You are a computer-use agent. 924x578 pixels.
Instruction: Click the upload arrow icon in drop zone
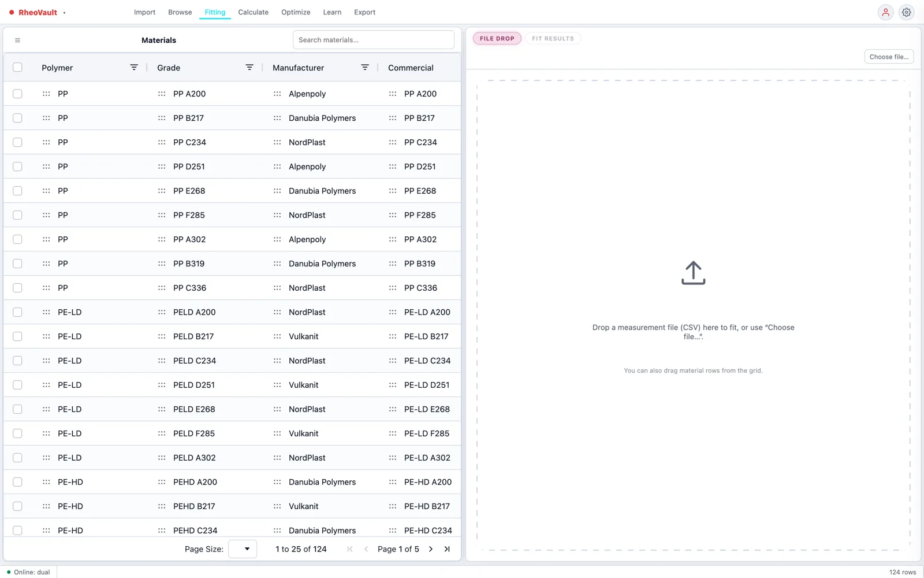[693, 273]
